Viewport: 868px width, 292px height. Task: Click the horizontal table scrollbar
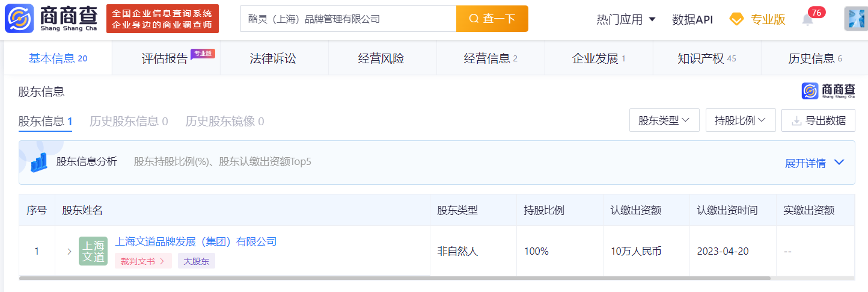394,278
